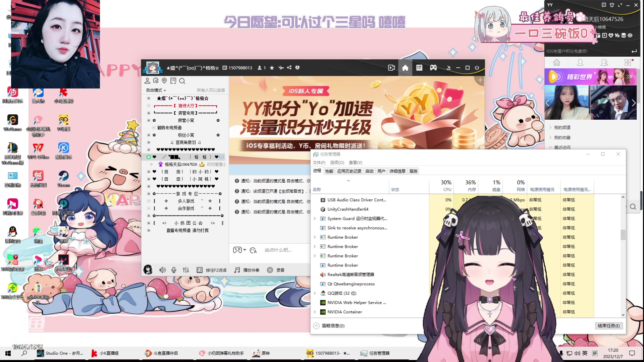Click the star favorite icon next to channel ID
The height and width of the screenshot is (362, 644).
tap(272, 68)
